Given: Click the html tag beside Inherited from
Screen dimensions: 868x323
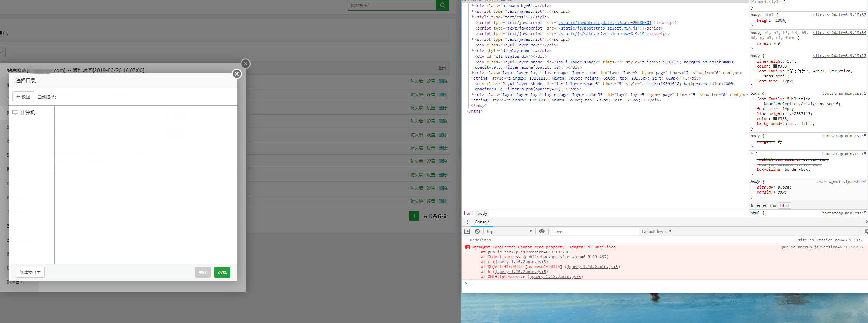Looking at the screenshot, I should tap(785, 205).
